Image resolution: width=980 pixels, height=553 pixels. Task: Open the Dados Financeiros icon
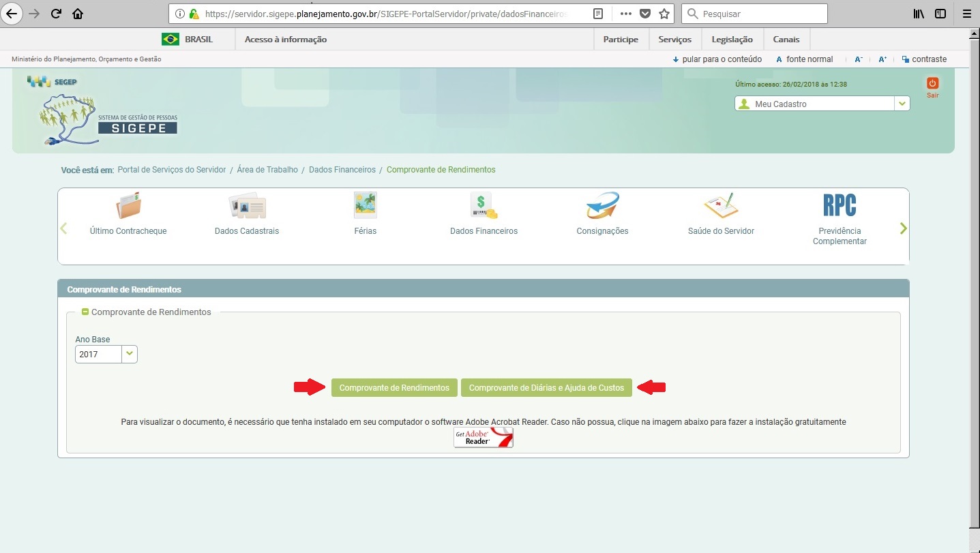(484, 206)
